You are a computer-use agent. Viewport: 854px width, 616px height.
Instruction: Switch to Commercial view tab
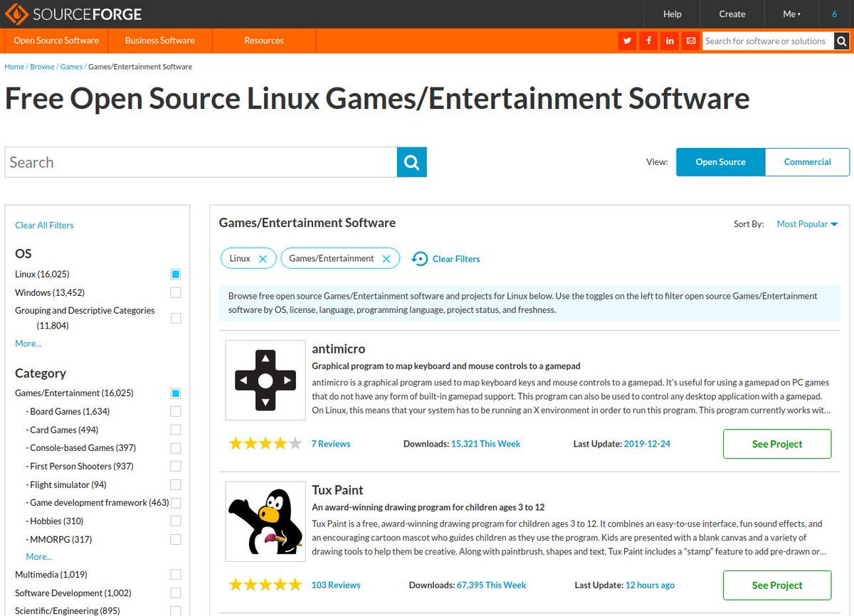tap(808, 162)
